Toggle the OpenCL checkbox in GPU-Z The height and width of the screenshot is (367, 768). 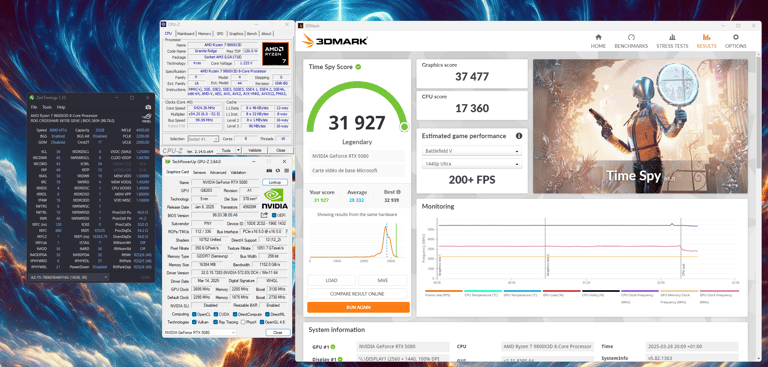coord(195,314)
